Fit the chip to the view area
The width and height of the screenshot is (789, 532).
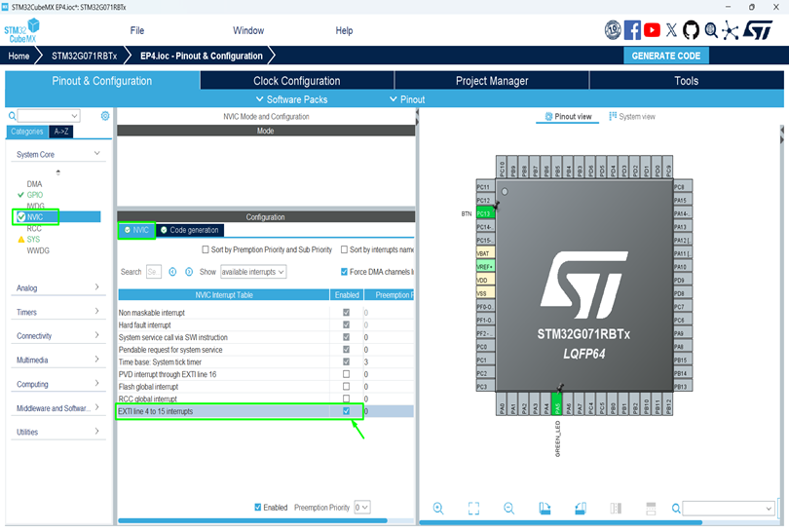(x=473, y=509)
